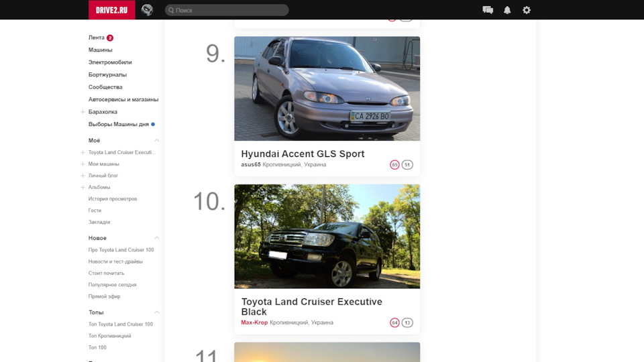Expand Мои машины plus icon
This screenshot has width=644, height=362.
pyautogui.click(x=83, y=164)
